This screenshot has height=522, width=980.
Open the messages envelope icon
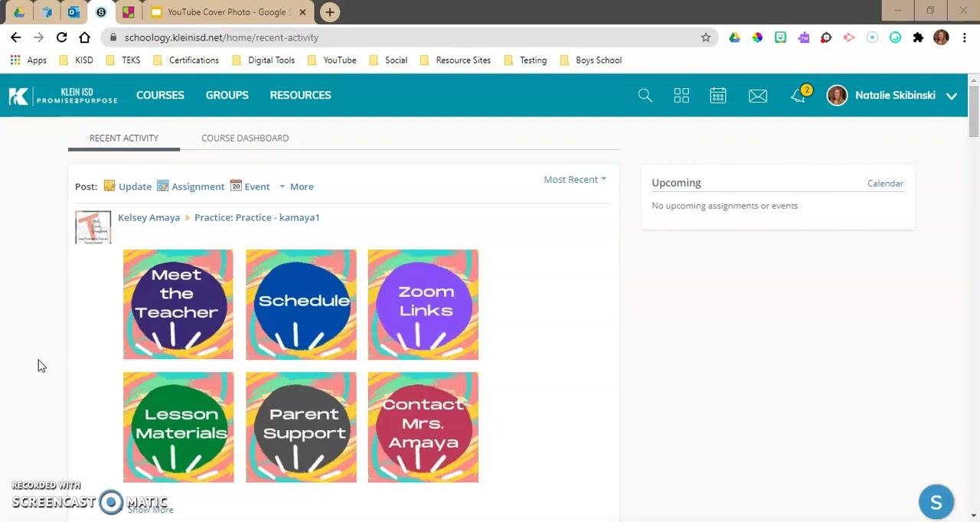tap(758, 95)
